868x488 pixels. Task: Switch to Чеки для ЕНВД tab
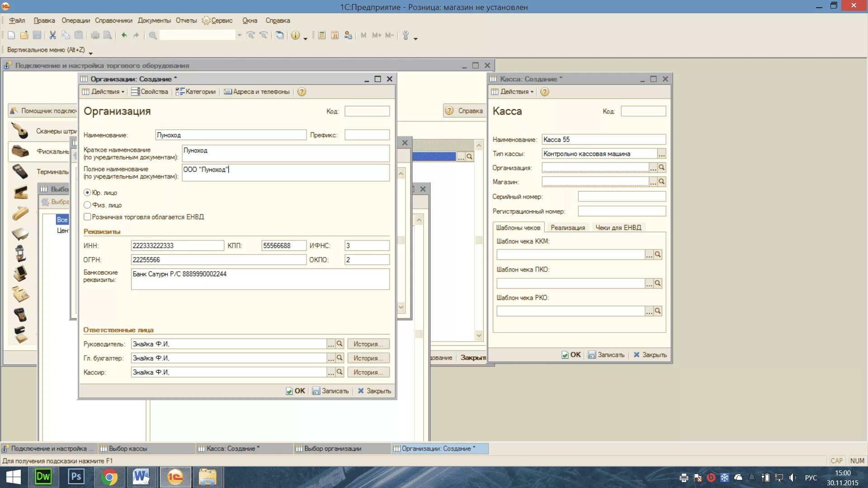[618, 228]
